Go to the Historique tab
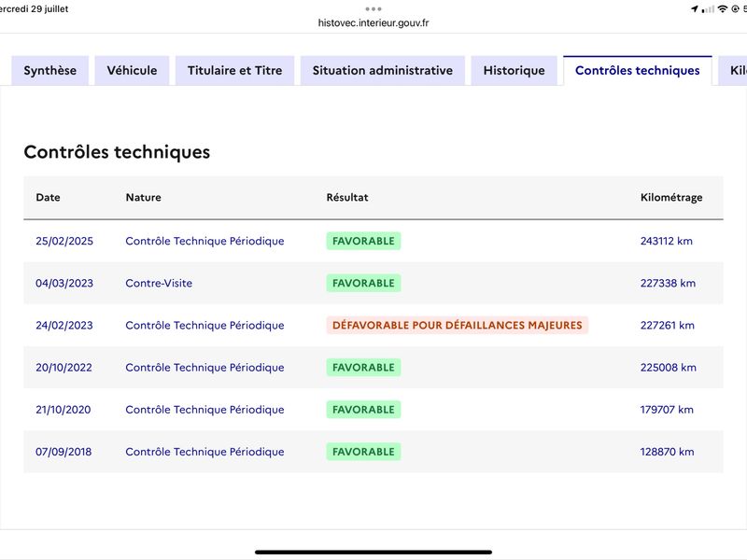 514,71
